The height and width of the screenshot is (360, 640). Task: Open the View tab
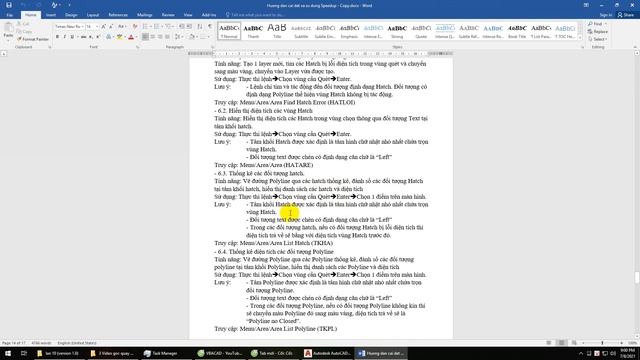[x=188, y=15]
